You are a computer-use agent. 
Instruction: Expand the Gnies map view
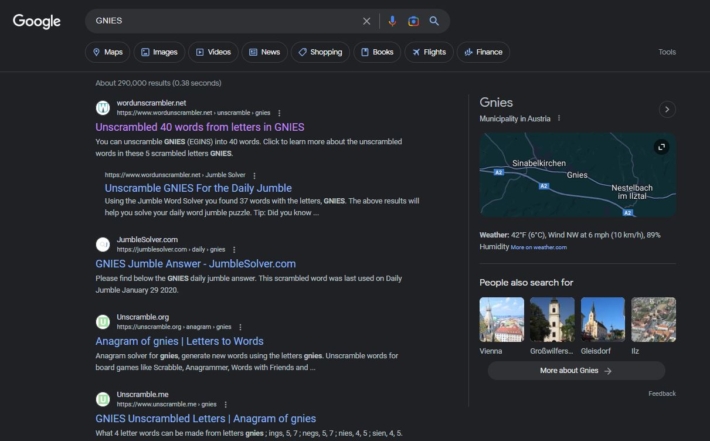click(x=662, y=147)
